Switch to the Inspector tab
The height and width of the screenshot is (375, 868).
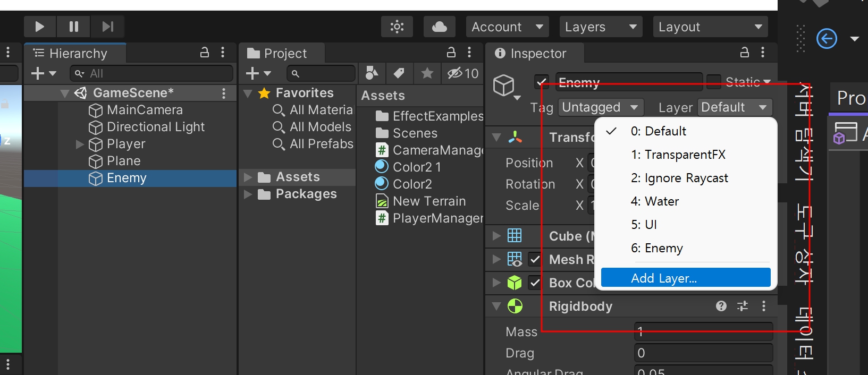535,53
